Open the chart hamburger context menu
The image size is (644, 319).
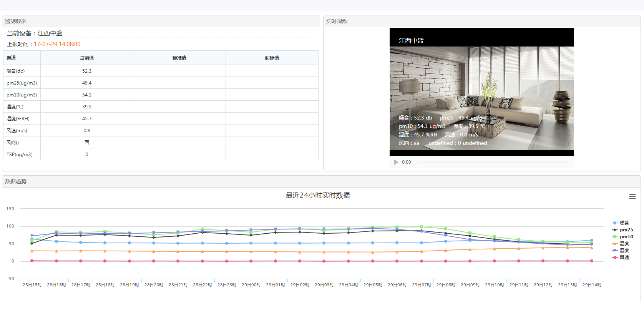click(632, 197)
